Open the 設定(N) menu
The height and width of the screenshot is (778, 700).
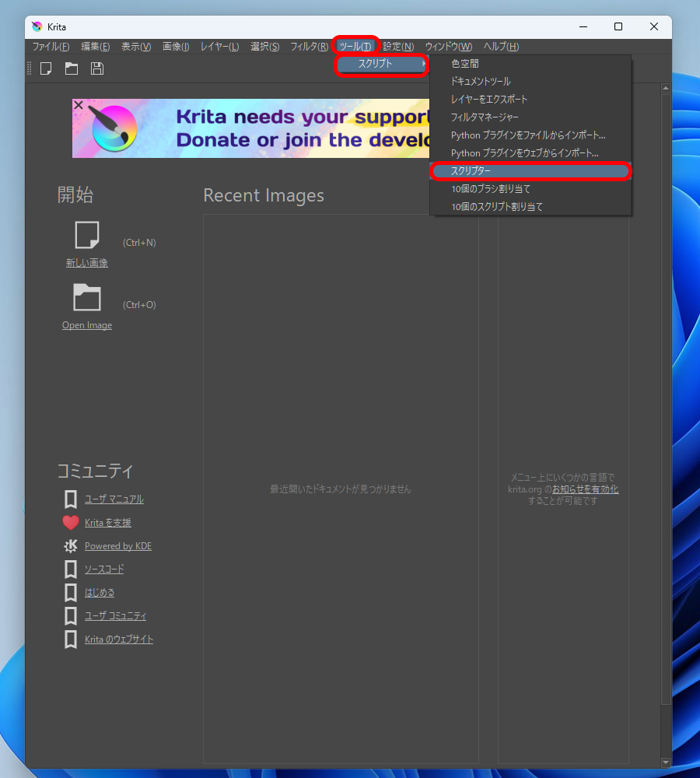398,46
